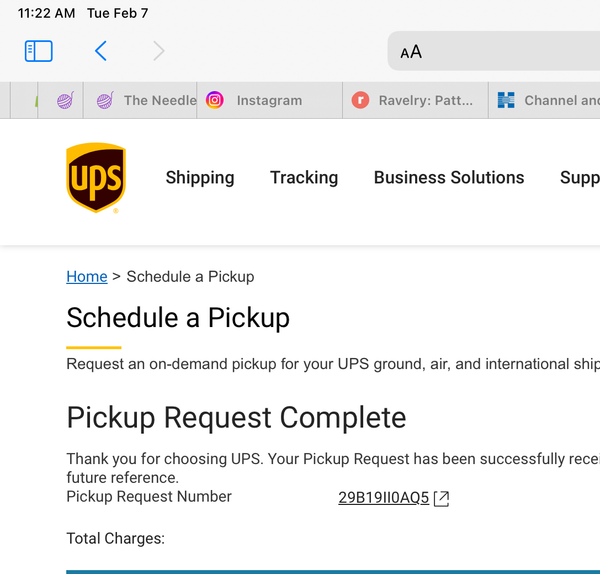Click the external link icon beside request number
600x574 pixels.
tap(441, 499)
